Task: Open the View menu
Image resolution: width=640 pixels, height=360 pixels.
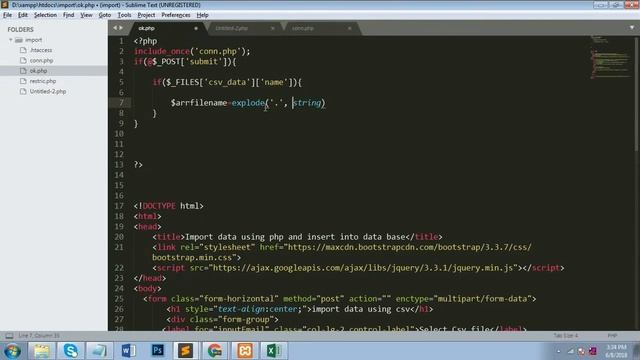Action: [86, 15]
